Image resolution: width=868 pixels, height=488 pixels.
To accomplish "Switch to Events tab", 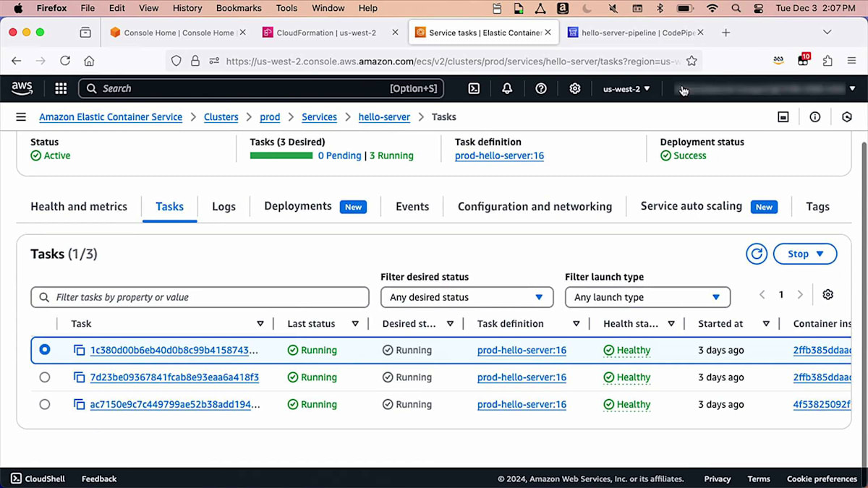I will coord(412,206).
